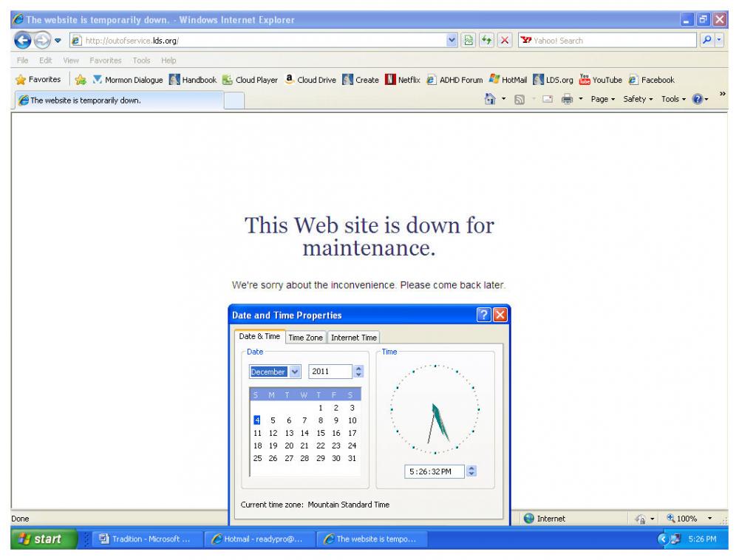Open the Create bookmark
Viewport: 739px width, 560px height.
tap(361, 80)
